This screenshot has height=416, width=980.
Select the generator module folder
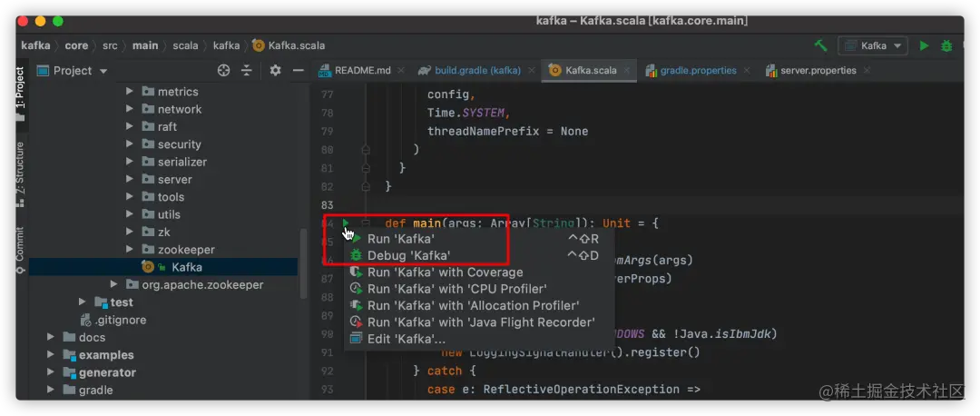point(107,372)
